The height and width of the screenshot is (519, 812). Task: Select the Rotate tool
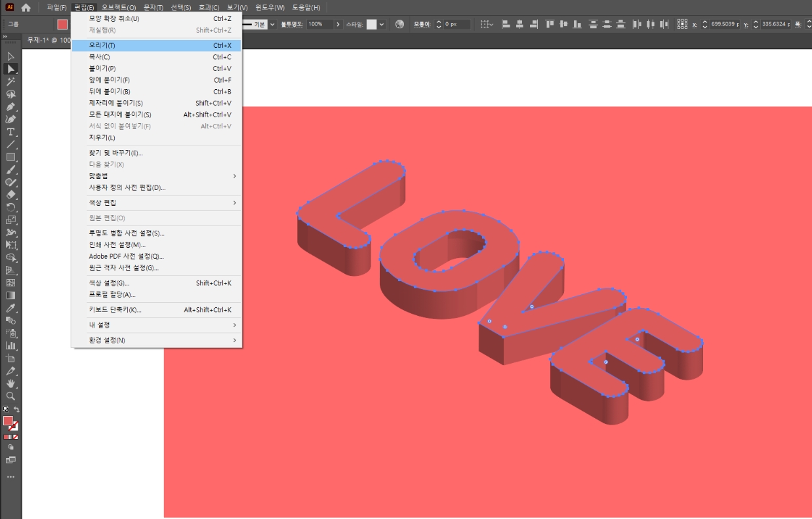pos(10,207)
